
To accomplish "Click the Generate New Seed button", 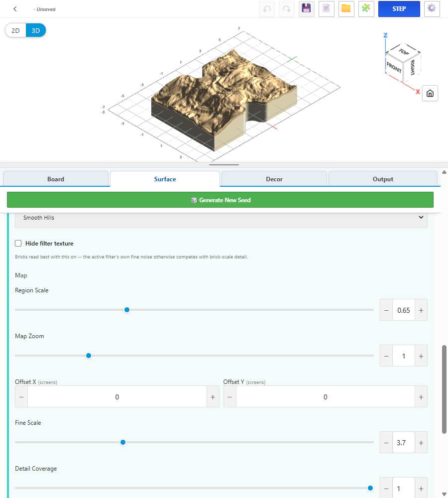I will (x=220, y=200).
